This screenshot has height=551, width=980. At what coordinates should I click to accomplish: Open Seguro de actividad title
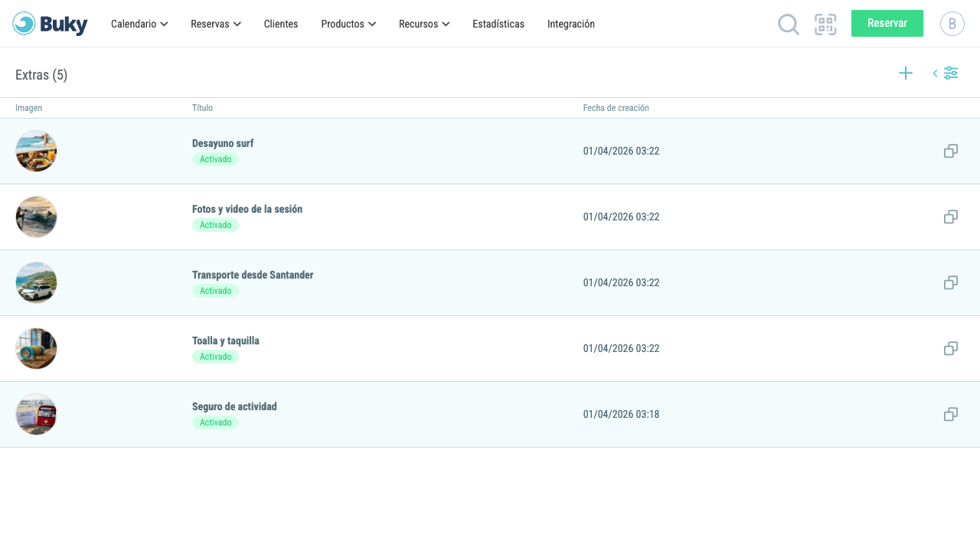(x=234, y=406)
